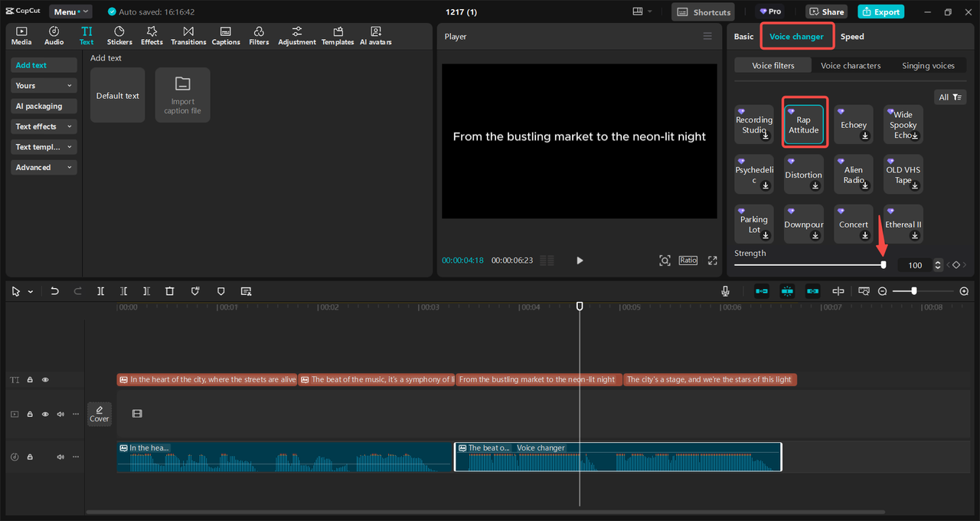The width and height of the screenshot is (980, 521).
Task: Mute the video track
Action: pos(60,414)
